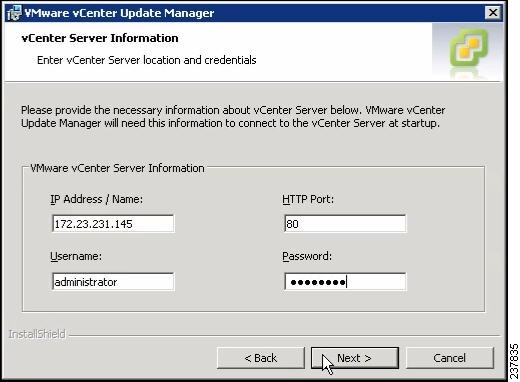Image resolution: width=520 pixels, height=382 pixels.
Task: Click the window title 'VMware vCenter Update Manager'
Action: [x=119, y=13]
